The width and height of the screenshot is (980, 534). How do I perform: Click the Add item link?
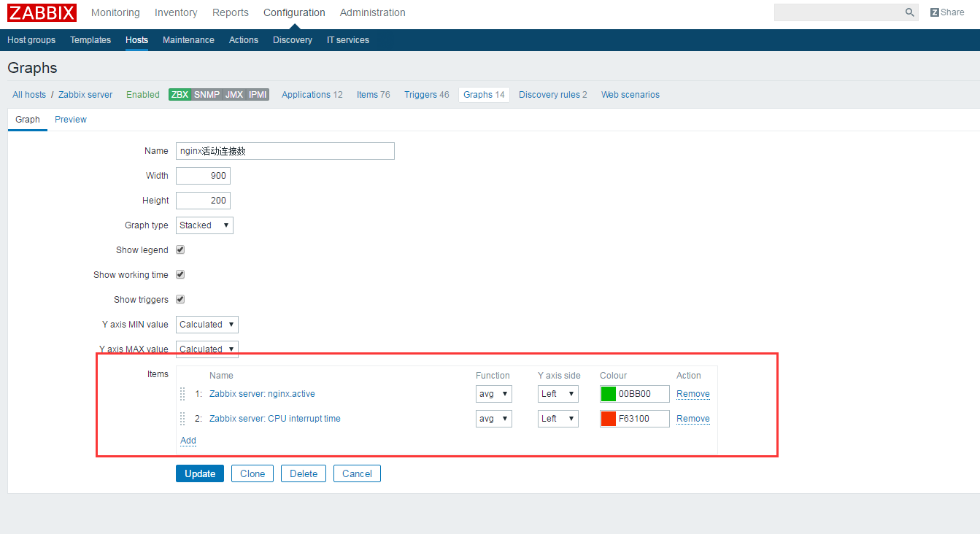tap(188, 441)
